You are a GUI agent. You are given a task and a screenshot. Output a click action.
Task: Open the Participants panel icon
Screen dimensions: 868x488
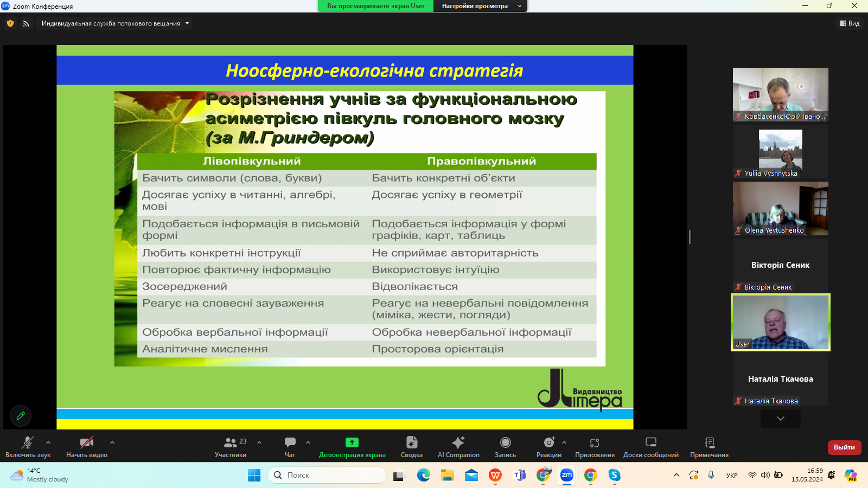coord(231,443)
